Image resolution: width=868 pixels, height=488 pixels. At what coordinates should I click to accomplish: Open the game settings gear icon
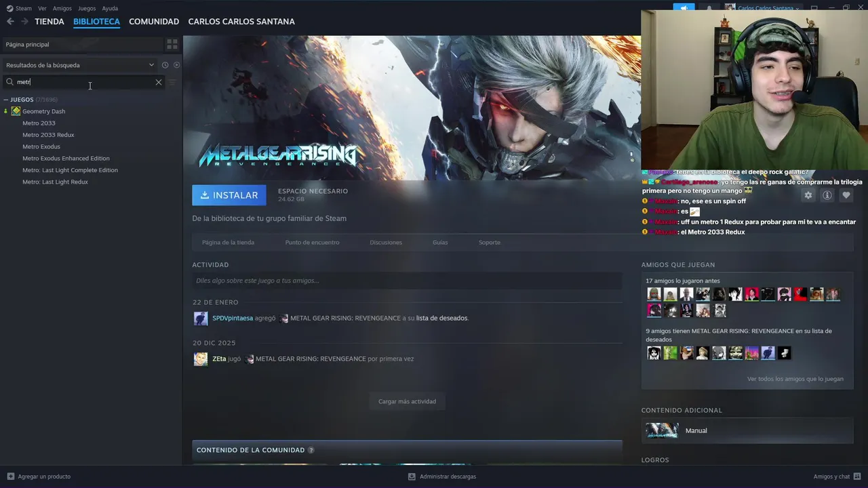(808, 195)
